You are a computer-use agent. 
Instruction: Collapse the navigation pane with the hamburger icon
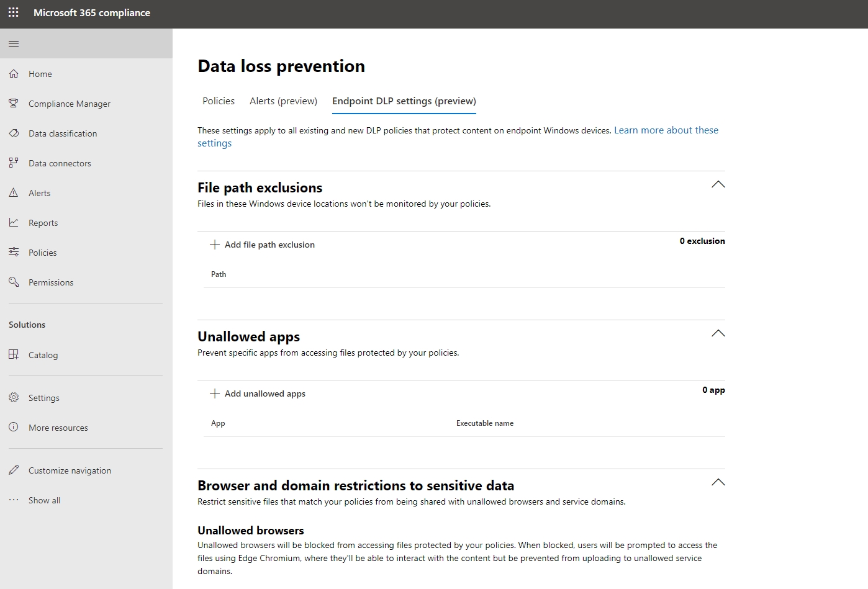tap(14, 43)
